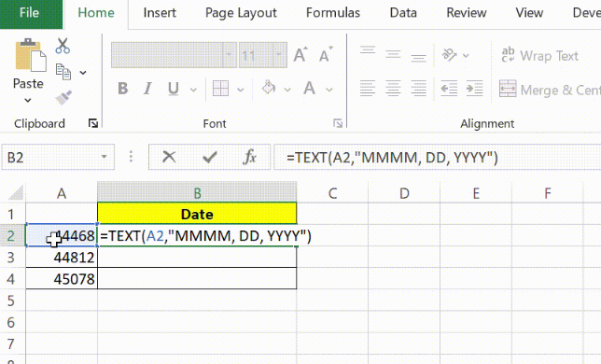Switch to the Data tab
Screen dimensions: 601x364
[403, 13]
